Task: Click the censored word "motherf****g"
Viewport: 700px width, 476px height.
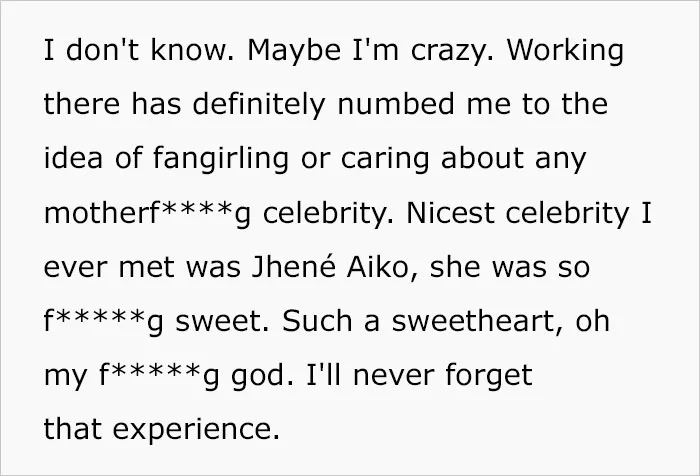Action: click(x=147, y=214)
